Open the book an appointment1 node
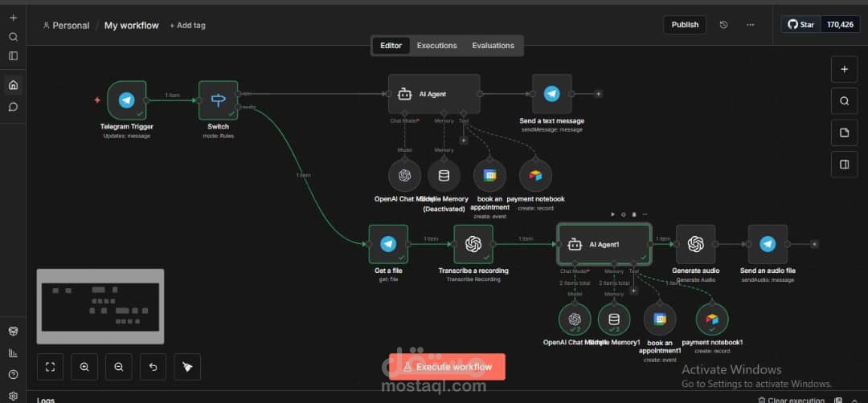This screenshot has height=403, width=868. pyautogui.click(x=660, y=320)
